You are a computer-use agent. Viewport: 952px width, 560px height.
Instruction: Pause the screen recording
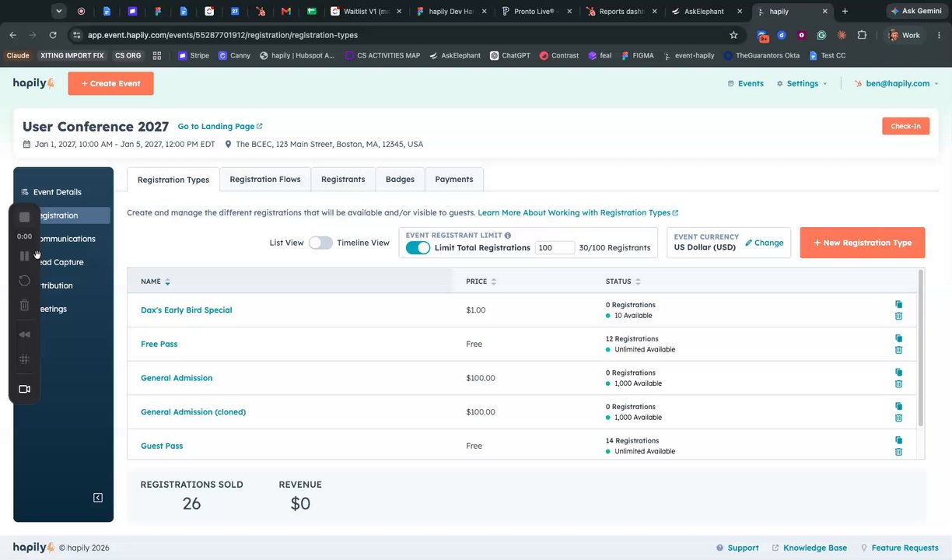[x=24, y=256]
